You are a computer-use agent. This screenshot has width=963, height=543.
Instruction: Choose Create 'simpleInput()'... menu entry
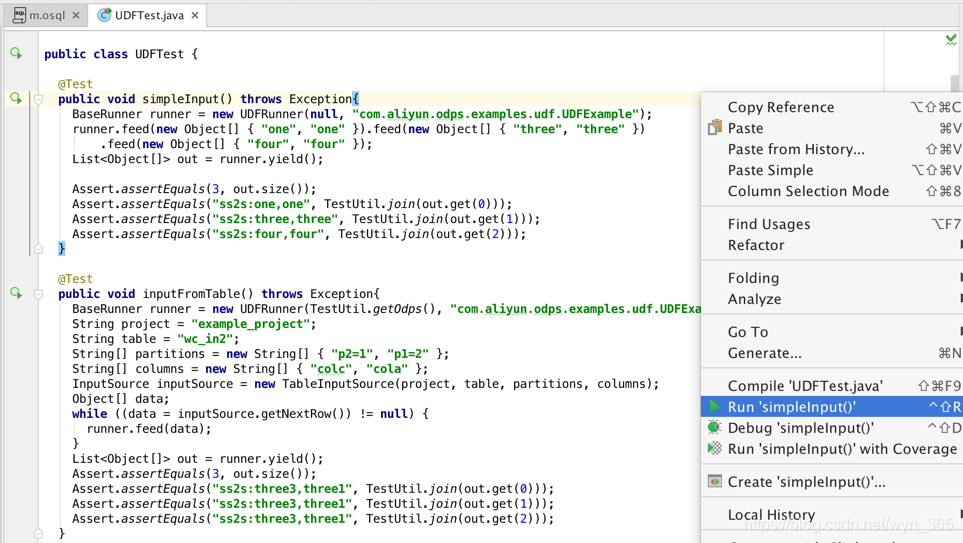pyautogui.click(x=832, y=482)
